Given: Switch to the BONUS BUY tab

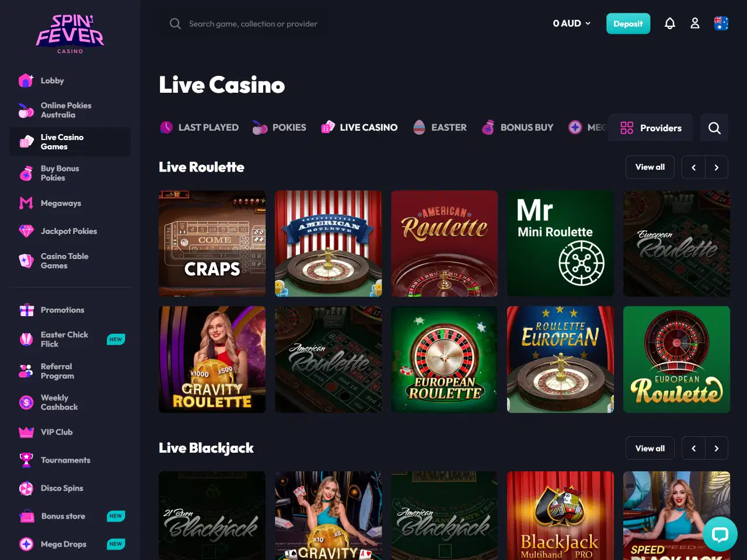Looking at the screenshot, I should point(517,127).
